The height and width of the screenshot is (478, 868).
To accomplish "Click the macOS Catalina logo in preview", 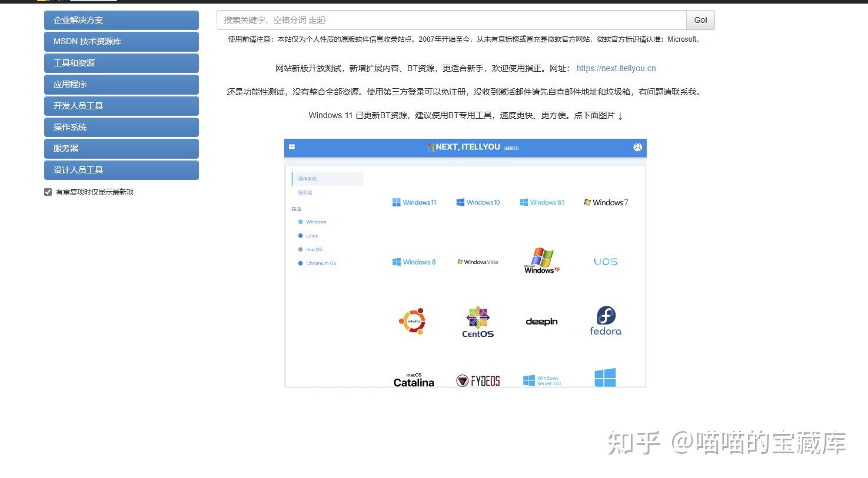I will (x=414, y=380).
